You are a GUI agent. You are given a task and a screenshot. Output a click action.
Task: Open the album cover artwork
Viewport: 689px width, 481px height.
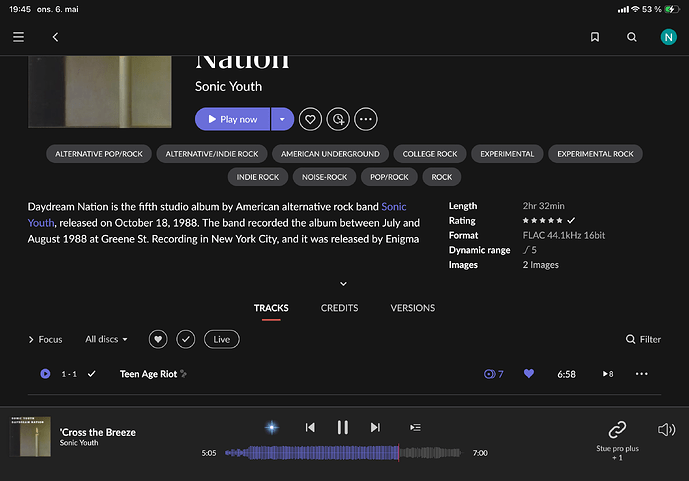click(100, 92)
